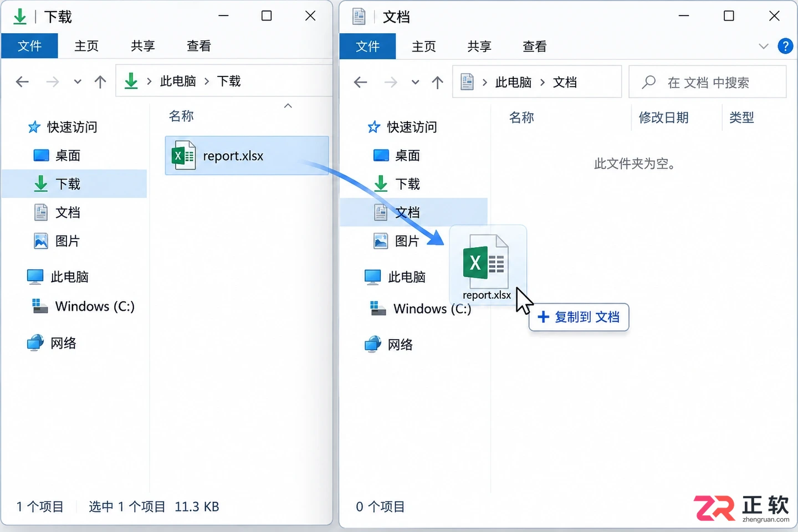Click the 在 文档 中搜索 search box

coord(708,82)
